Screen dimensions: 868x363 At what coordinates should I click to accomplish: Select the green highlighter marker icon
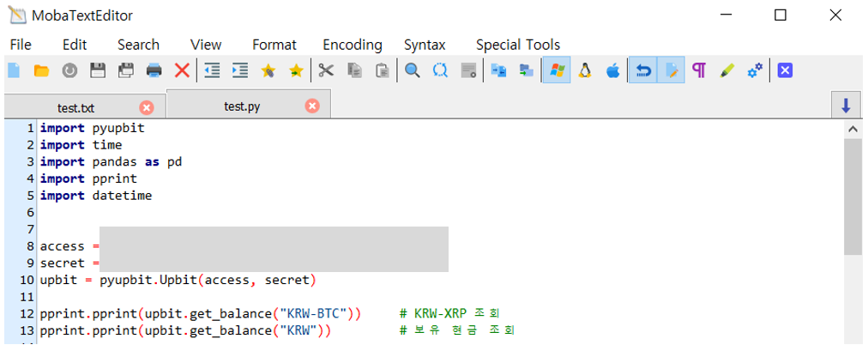726,70
